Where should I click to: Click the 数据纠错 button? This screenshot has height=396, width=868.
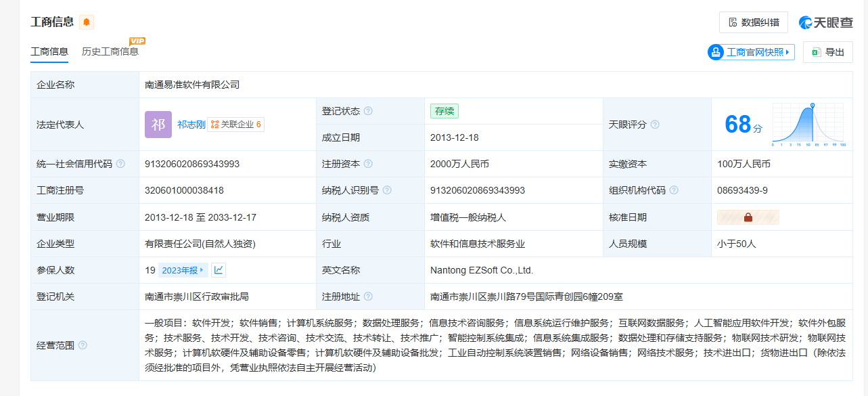click(x=753, y=22)
